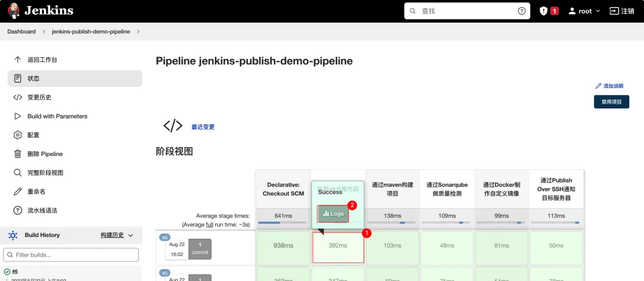Click the magnifier icon for 完整阶段视图

pyautogui.click(x=17, y=173)
